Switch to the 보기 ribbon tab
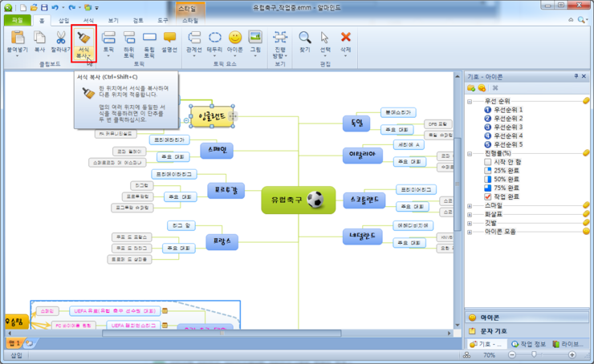 (113, 18)
